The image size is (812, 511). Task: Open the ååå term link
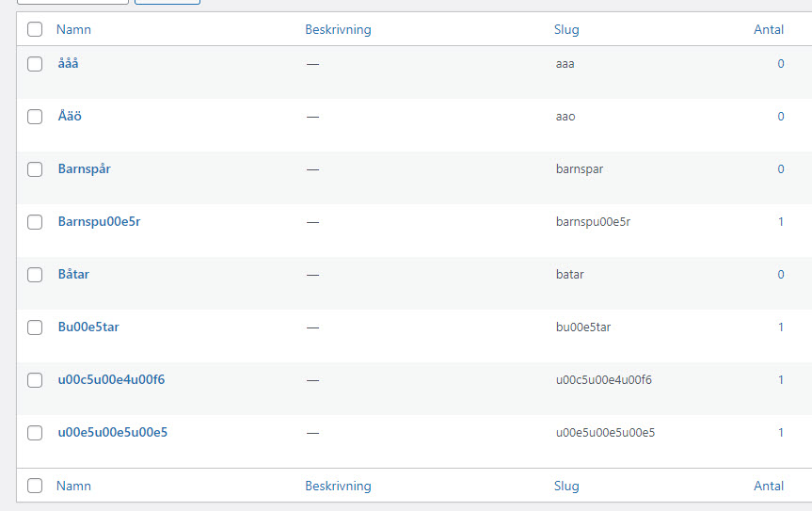pyautogui.click(x=68, y=63)
